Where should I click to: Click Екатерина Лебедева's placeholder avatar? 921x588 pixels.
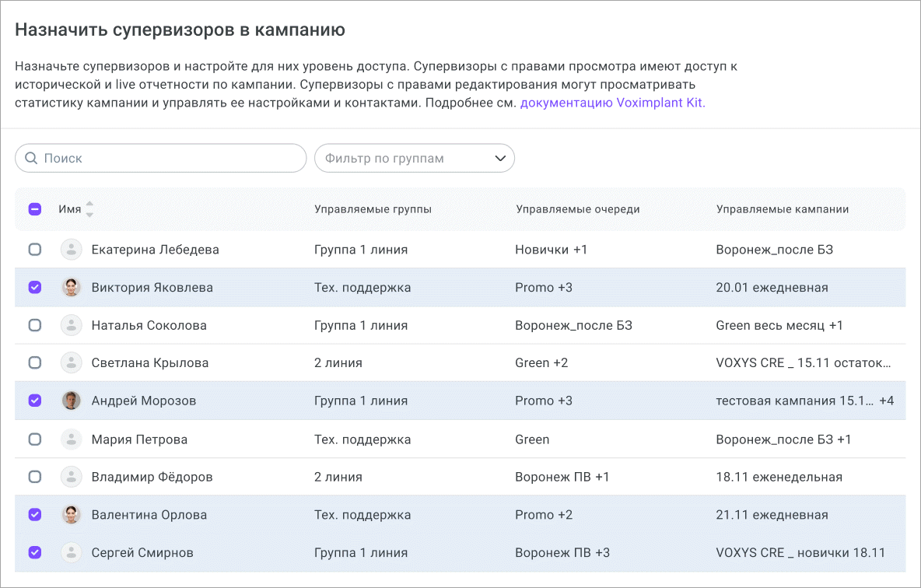(72, 250)
